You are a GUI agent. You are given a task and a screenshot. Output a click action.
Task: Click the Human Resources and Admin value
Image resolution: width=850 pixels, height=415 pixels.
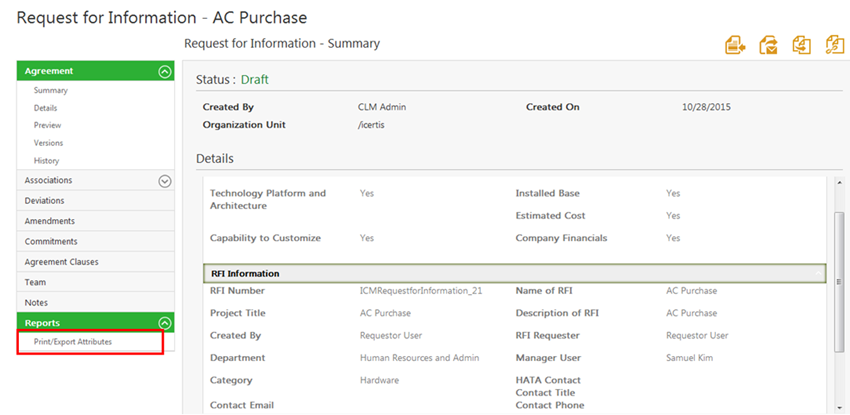pyautogui.click(x=420, y=358)
